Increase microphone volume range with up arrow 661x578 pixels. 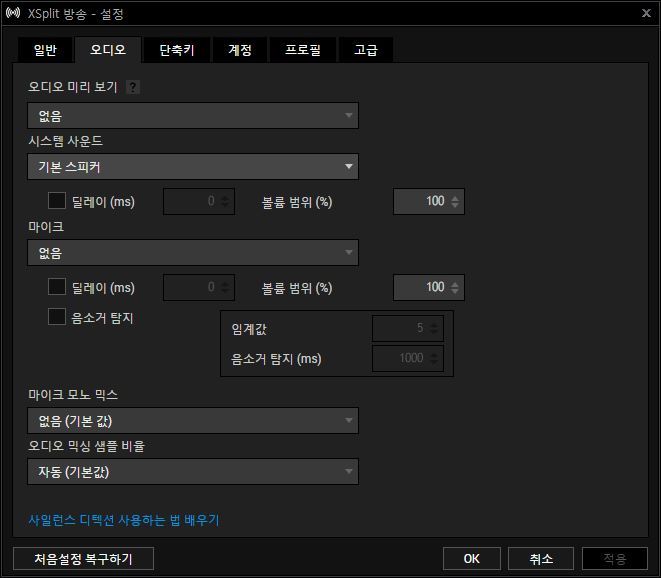[455, 283]
